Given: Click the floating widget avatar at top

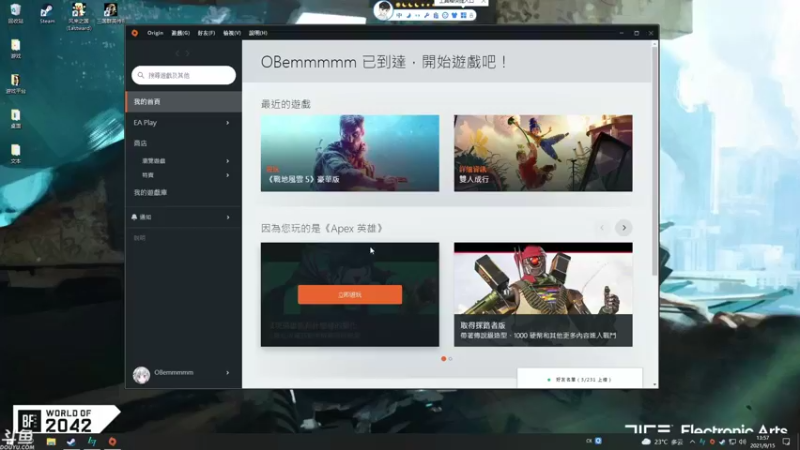Looking at the screenshot, I should [383, 10].
